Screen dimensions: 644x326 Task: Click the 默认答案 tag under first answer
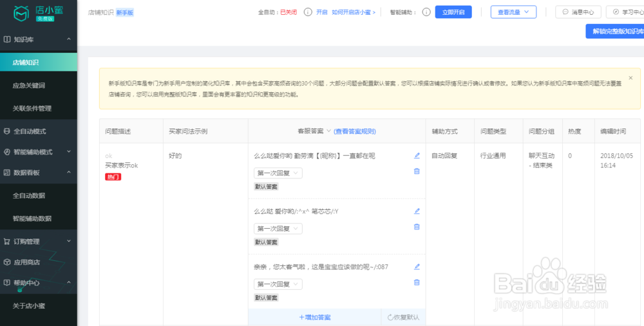click(x=266, y=187)
